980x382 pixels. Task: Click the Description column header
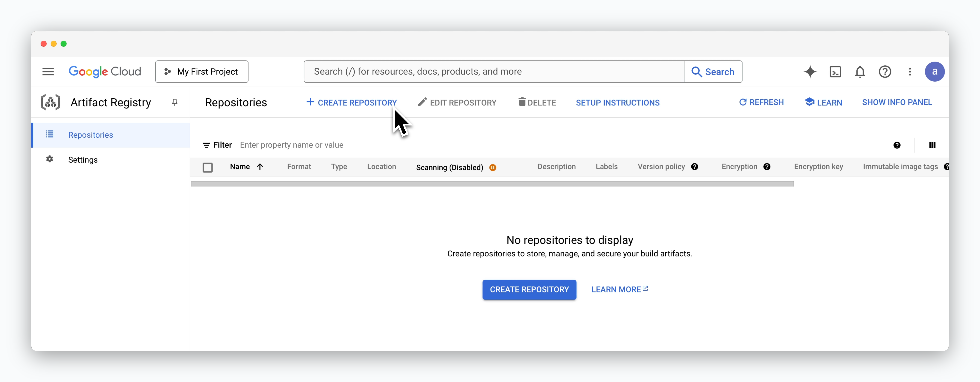click(556, 167)
